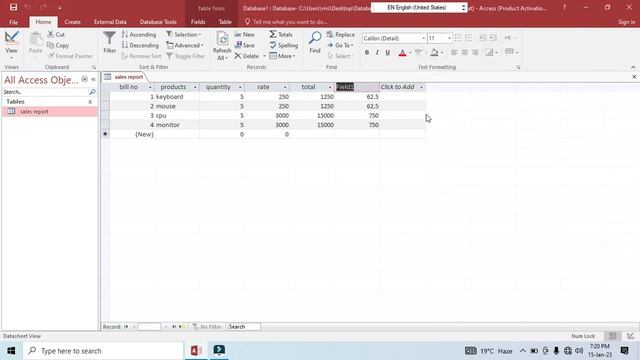Open the products column dropdown arrow
The height and width of the screenshot is (360, 640).
coord(195,87)
